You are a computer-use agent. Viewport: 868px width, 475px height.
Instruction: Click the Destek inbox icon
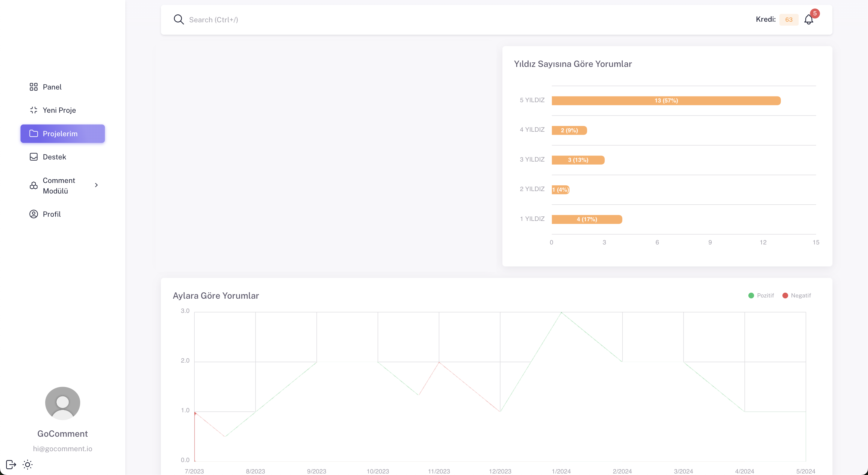[34, 157]
